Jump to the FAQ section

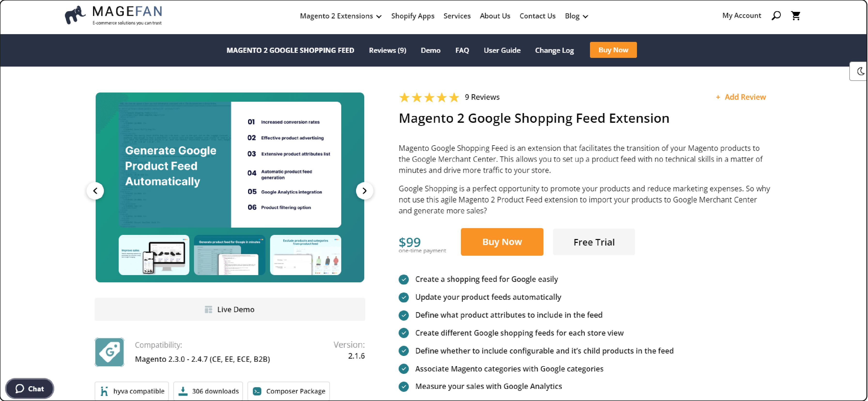pyautogui.click(x=462, y=50)
